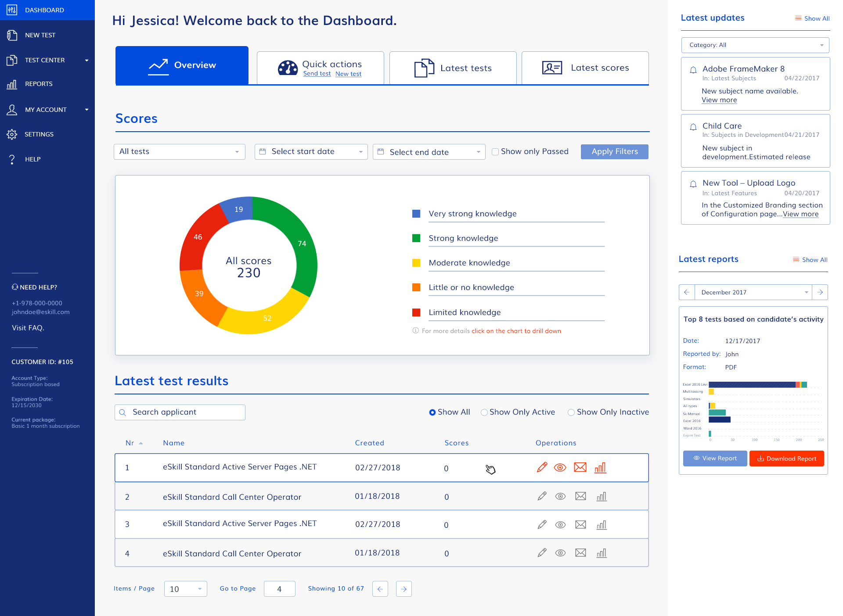The height and width of the screenshot is (616, 843).
Task: Go to next page arrow in pagination
Action: pos(403,589)
